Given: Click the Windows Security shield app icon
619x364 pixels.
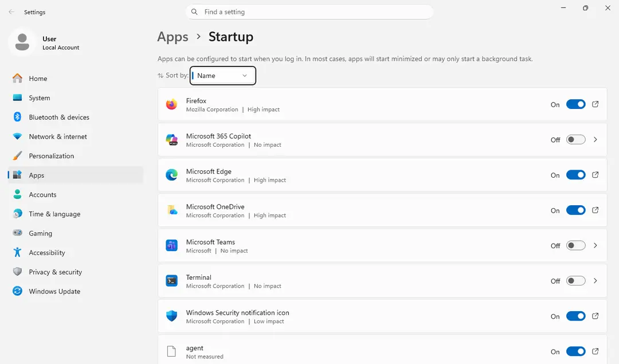Looking at the screenshot, I should pos(171,316).
